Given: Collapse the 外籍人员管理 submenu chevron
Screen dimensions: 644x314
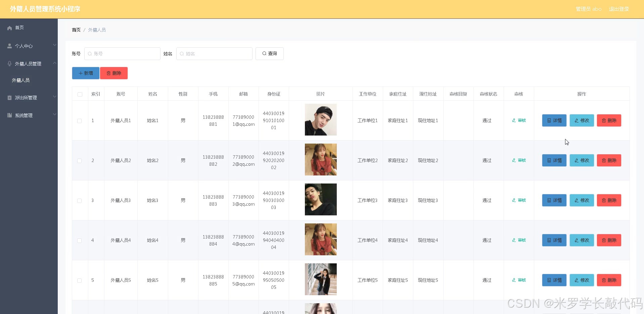Looking at the screenshot, I should [54, 63].
